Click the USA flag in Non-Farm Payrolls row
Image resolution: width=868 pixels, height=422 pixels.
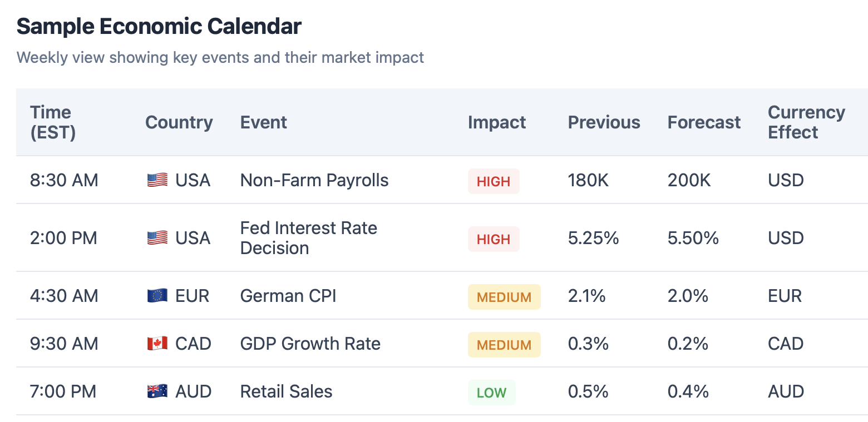157,181
